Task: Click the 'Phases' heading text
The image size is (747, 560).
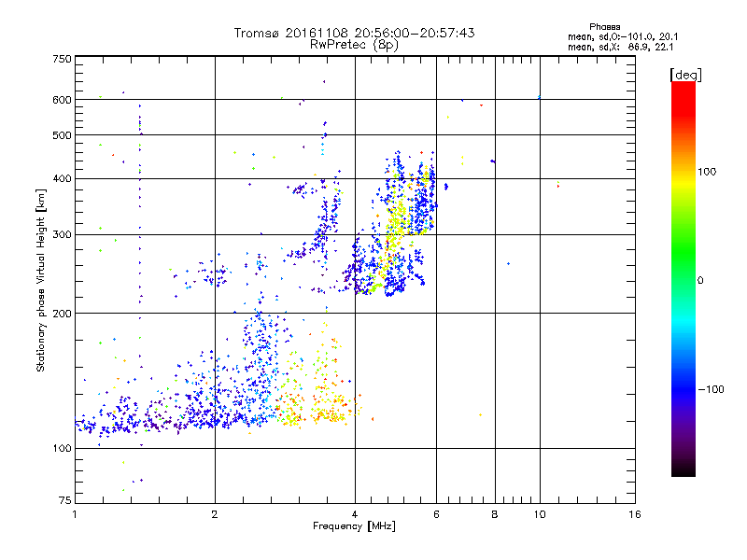Action: tap(604, 27)
